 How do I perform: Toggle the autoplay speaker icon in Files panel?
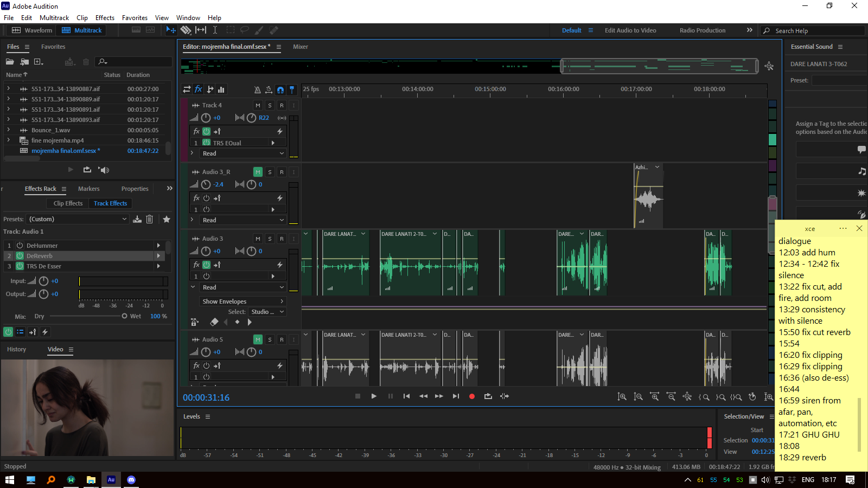pyautogui.click(x=104, y=170)
